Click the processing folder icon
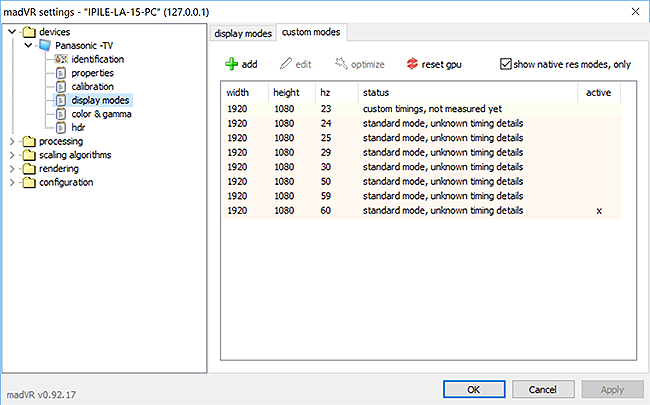Viewport: 650px width, 405px height. click(x=29, y=141)
